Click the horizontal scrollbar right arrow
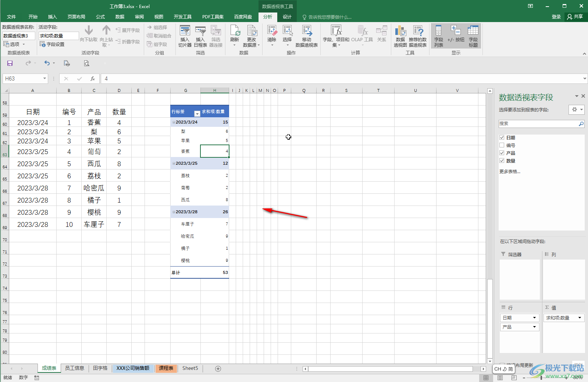The image size is (588, 382). tap(483, 369)
